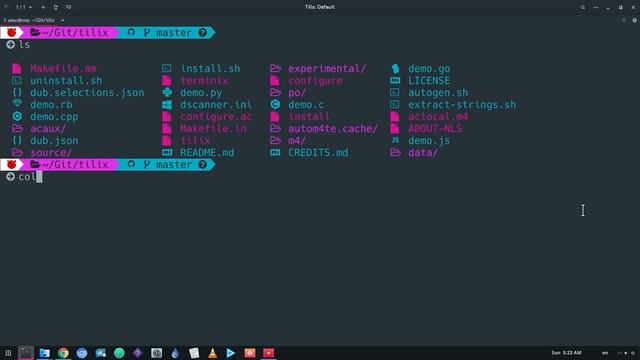Click the 'ls' command text
The width and height of the screenshot is (640, 360).
[x=24, y=44]
